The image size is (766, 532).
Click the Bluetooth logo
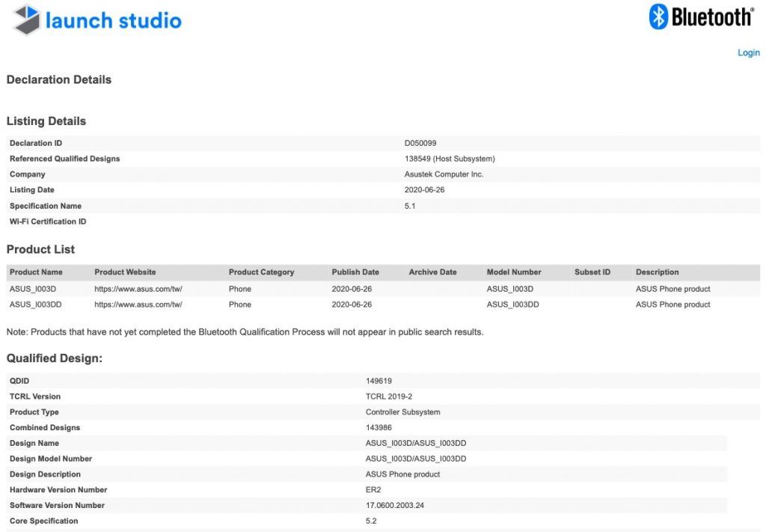(x=702, y=17)
